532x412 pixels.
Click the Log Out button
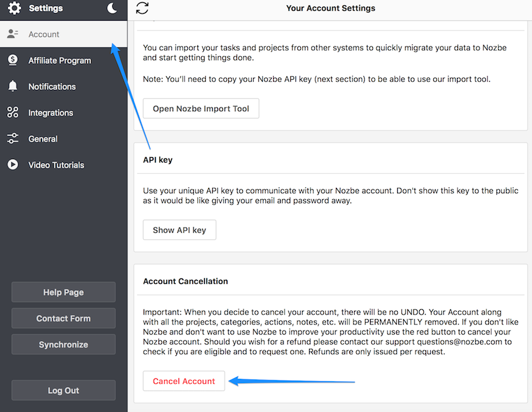[63, 390]
